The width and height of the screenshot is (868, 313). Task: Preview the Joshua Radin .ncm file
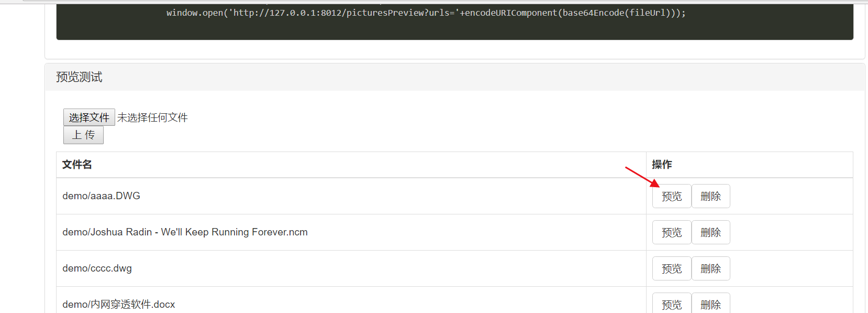point(671,232)
